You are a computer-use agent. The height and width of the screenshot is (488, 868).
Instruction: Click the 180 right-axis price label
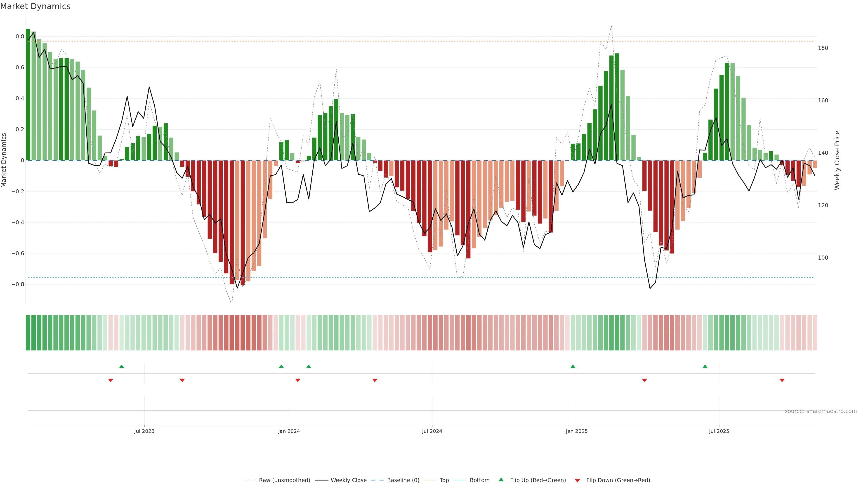(x=823, y=48)
